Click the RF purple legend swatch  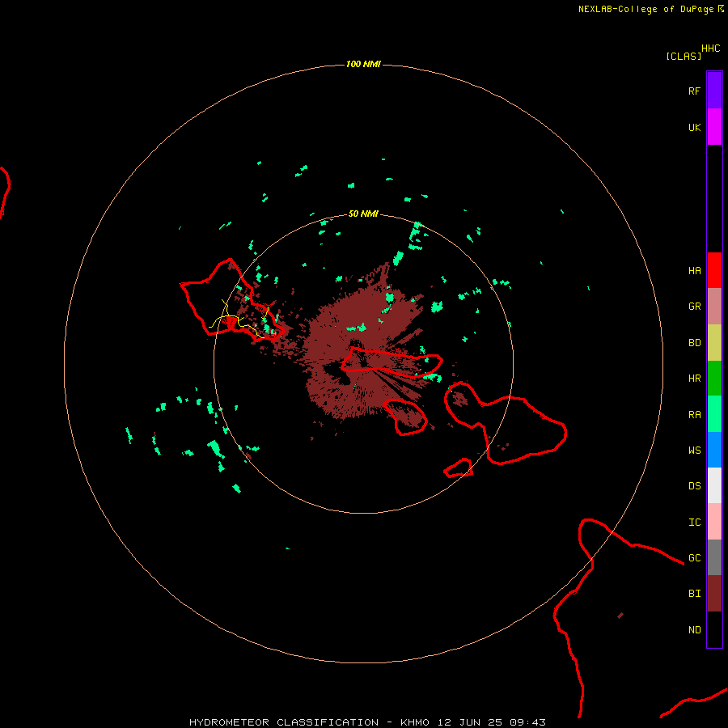[x=714, y=91]
